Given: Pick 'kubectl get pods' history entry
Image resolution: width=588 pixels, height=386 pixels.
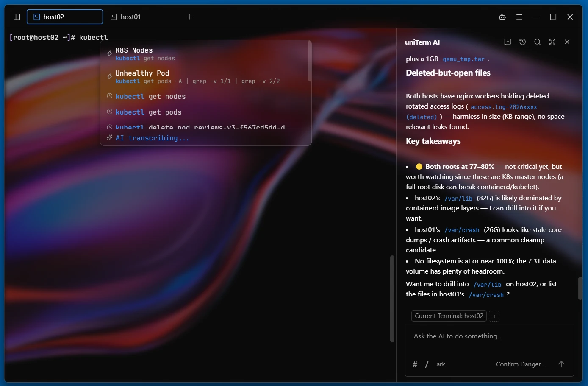Looking at the screenshot, I should point(205,112).
